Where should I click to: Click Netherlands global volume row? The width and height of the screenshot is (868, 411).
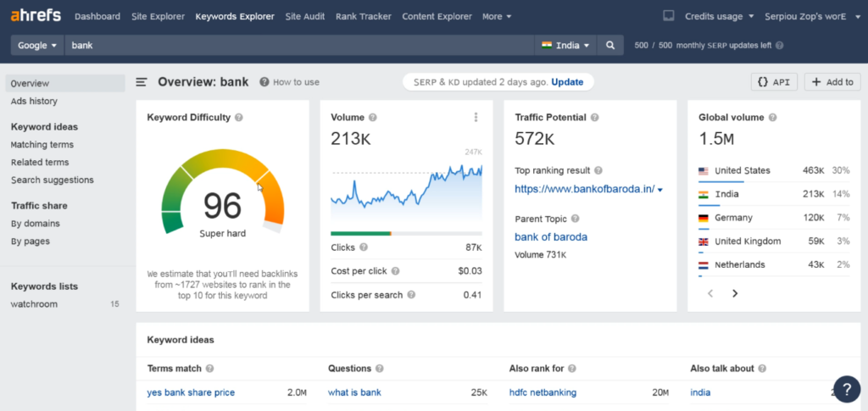774,265
